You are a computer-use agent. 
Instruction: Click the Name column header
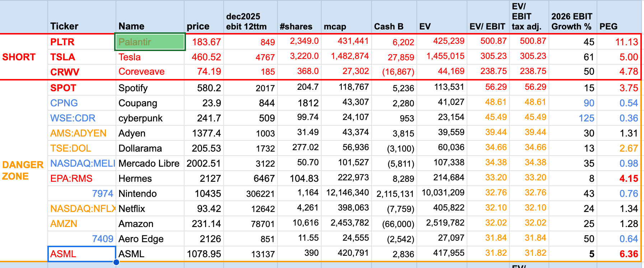click(150, 17)
